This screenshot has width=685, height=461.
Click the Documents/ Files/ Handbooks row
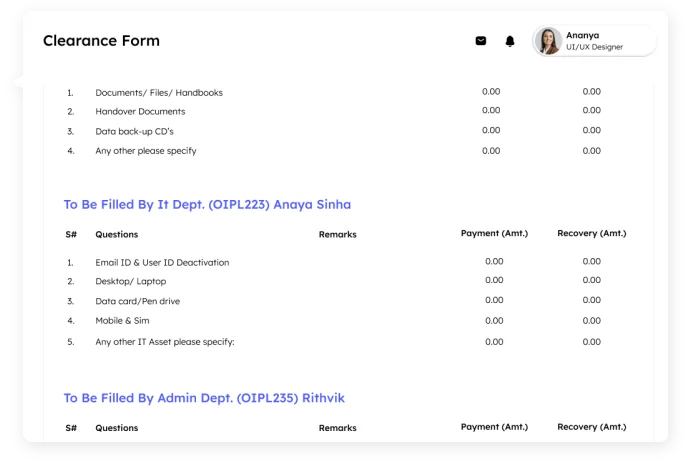click(158, 92)
